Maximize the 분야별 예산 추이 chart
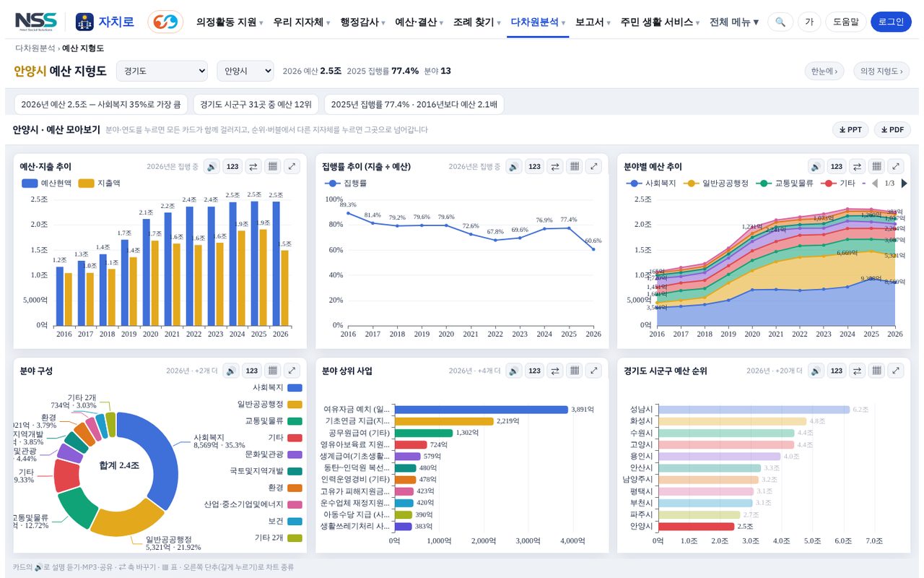 click(x=895, y=167)
